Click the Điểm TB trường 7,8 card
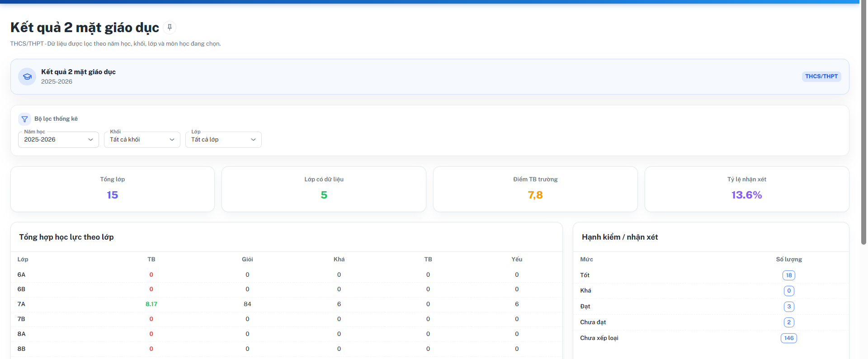This screenshot has height=359, width=868. pyautogui.click(x=535, y=189)
